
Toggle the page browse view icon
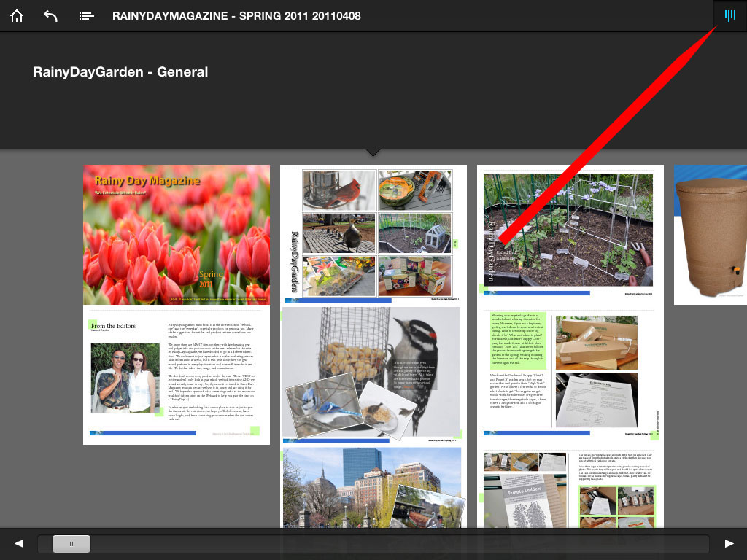pyautogui.click(x=729, y=16)
